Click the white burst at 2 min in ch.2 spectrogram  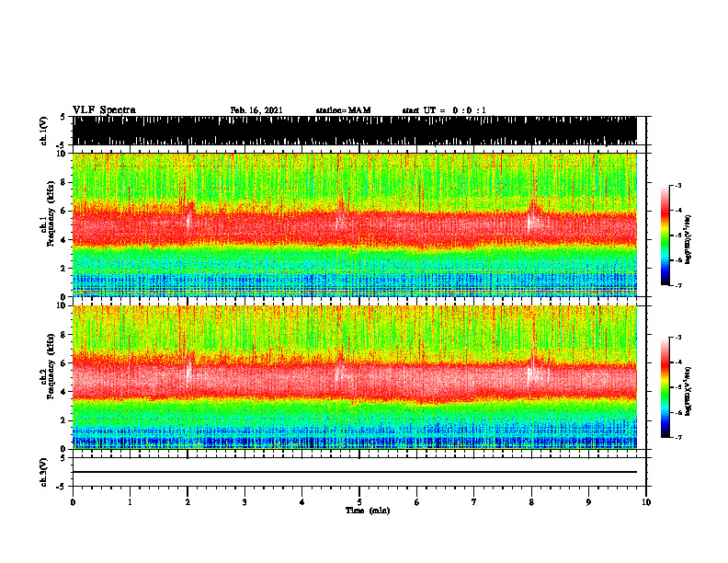[x=188, y=372]
